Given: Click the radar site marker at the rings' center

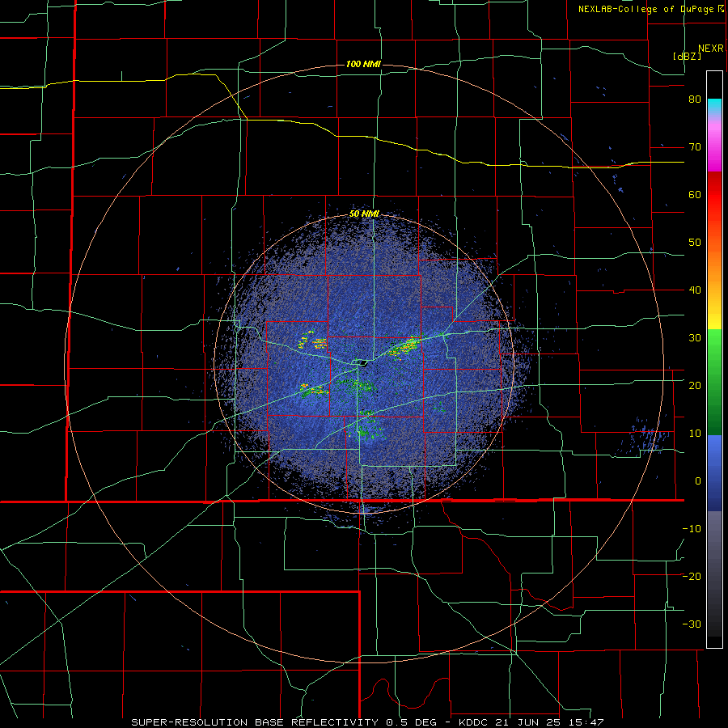Looking at the screenshot, I should tap(362, 362).
